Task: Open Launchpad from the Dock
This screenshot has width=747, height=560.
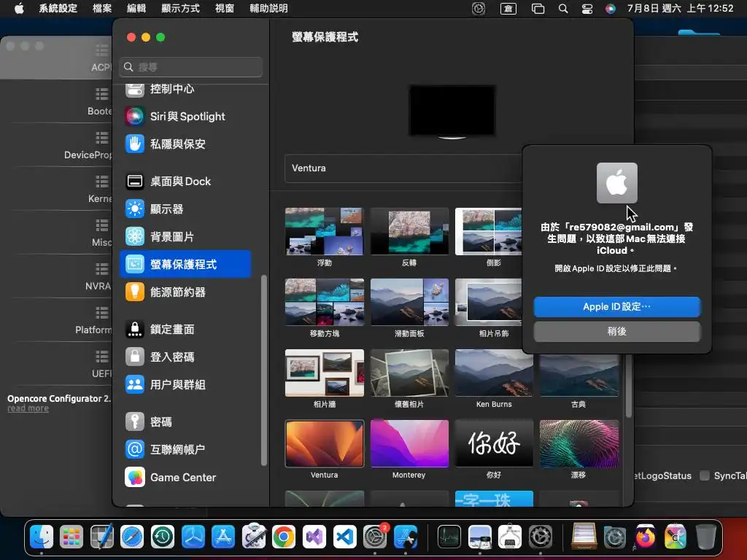Action: click(x=71, y=537)
